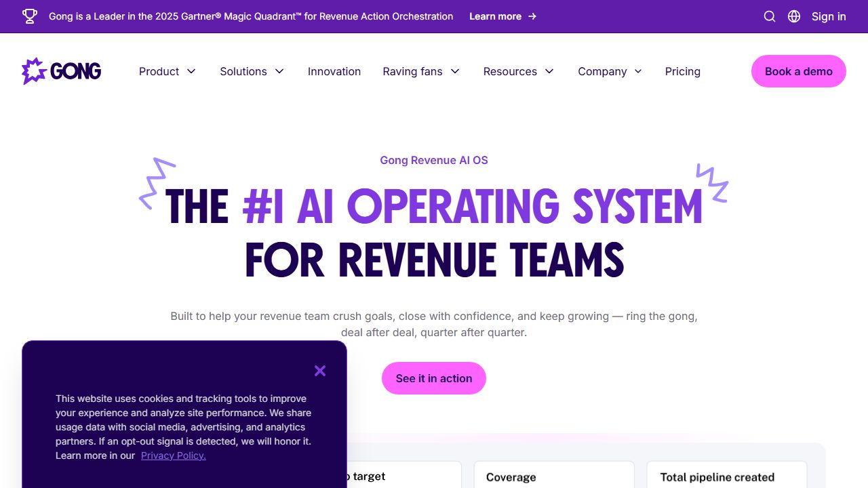Click the Book a demo button
868x488 pixels.
[798, 70]
